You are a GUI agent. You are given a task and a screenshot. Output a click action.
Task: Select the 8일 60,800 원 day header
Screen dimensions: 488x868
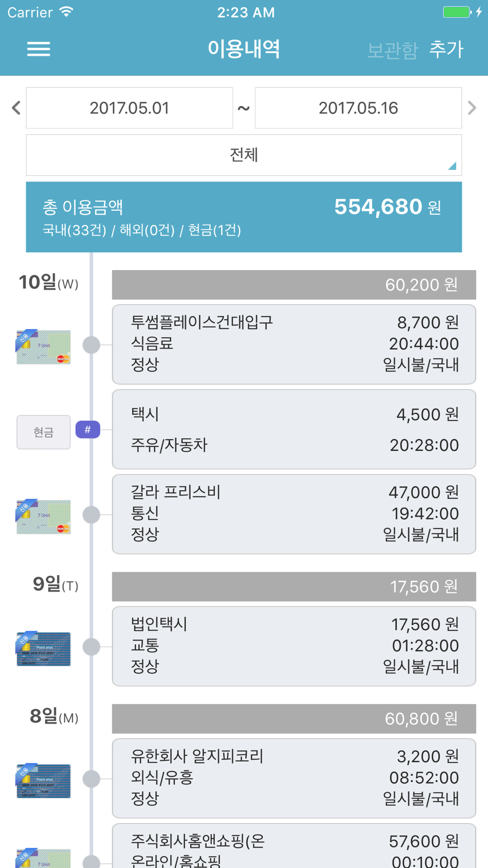(x=294, y=719)
